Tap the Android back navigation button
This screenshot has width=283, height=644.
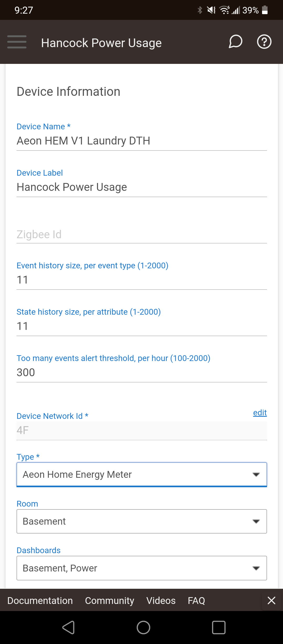69,628
